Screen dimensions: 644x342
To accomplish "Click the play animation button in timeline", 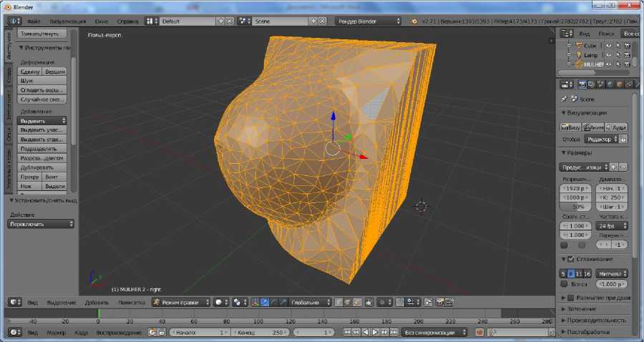I will (374, 332).
